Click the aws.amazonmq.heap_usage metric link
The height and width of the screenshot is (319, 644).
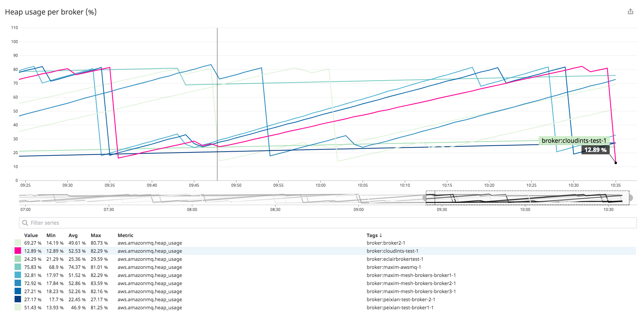tap(150, 243)
